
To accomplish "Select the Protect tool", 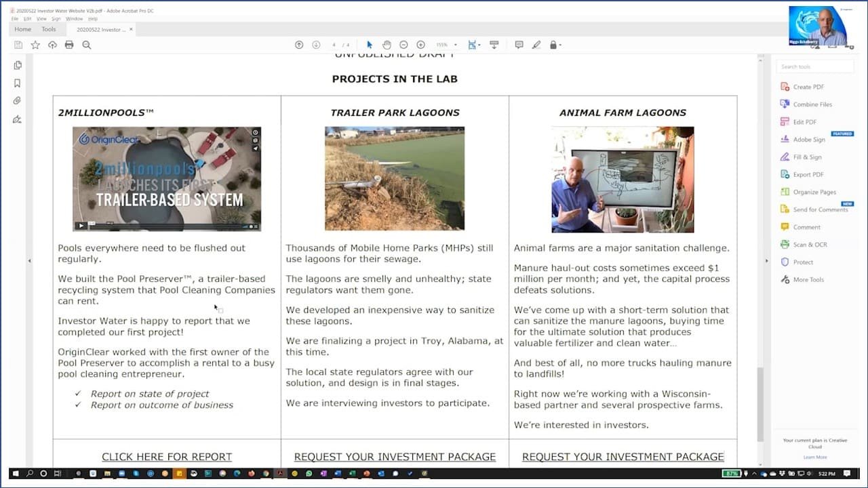I will (x=797, y=262).
